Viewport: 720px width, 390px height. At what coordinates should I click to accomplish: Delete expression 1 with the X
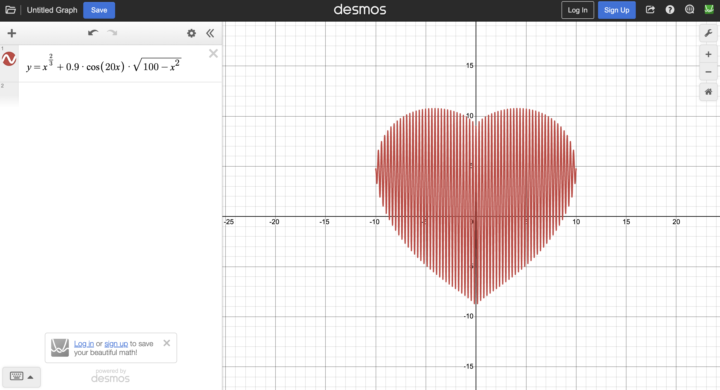coord(213,54)
